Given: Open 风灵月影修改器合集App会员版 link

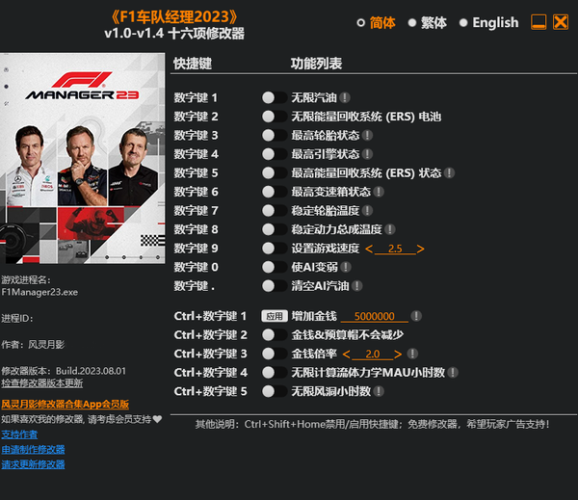Looking at the screenshot, I should [65, 404].
